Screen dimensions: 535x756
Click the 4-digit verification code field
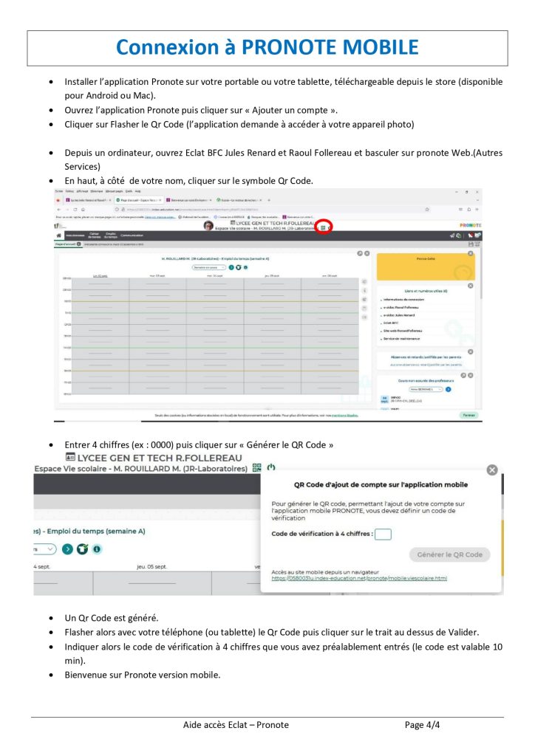pyautogui.click(x=383, y=534)
